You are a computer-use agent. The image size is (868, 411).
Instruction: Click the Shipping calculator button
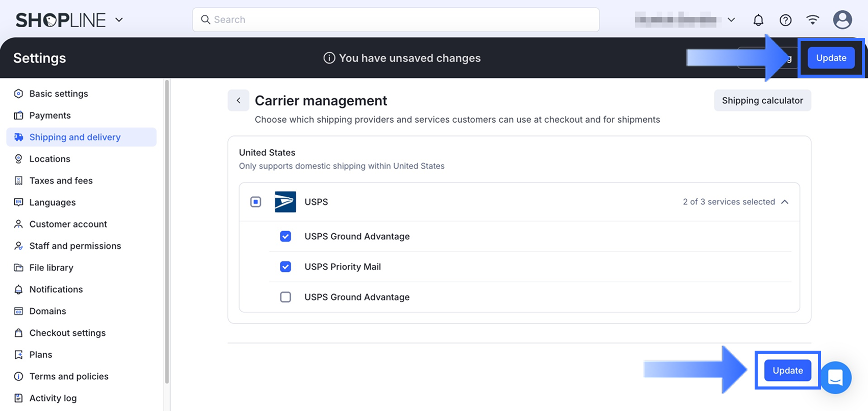(x=762, y=101)
